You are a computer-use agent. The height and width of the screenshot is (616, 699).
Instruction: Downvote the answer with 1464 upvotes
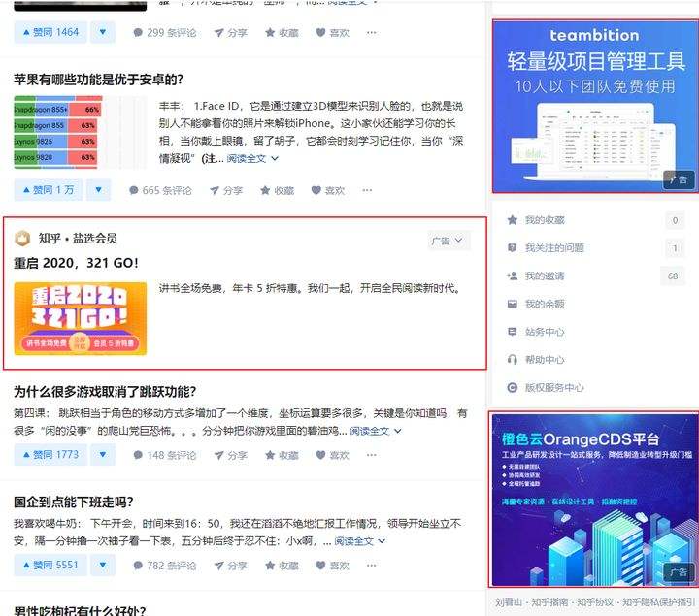point(103,32)
